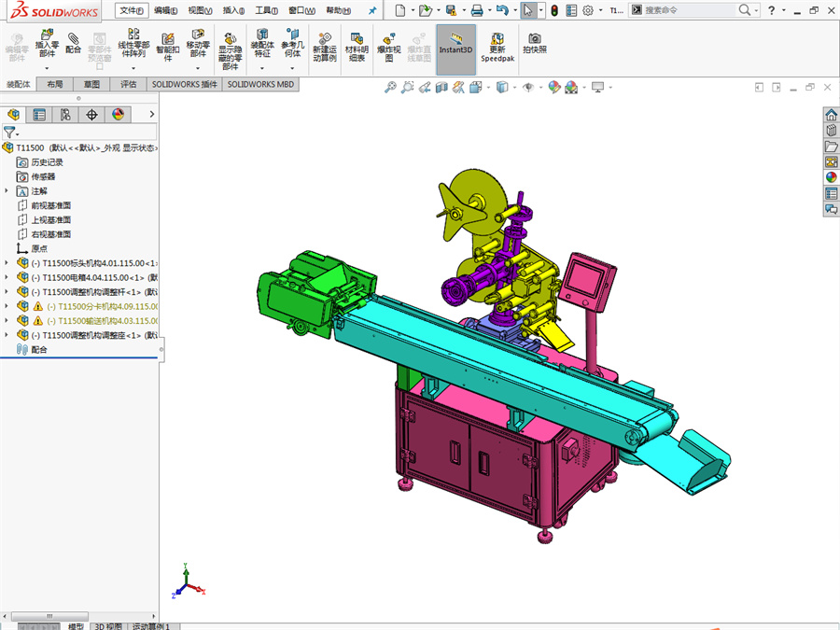Image resolution: width=840 pixels, height=630 pixels.
Task: Switch to the 评估 (Evaluate) tab
Action: point(128,84)
